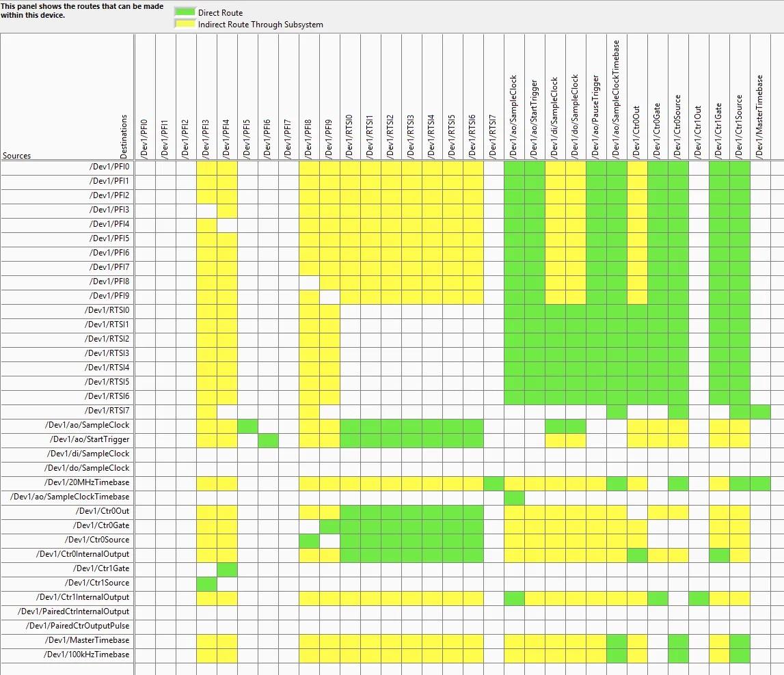Screen dimensions: 784x675
Task: Select the /Dev1/RTSI7 destination column header
Action: click(493, 137)
